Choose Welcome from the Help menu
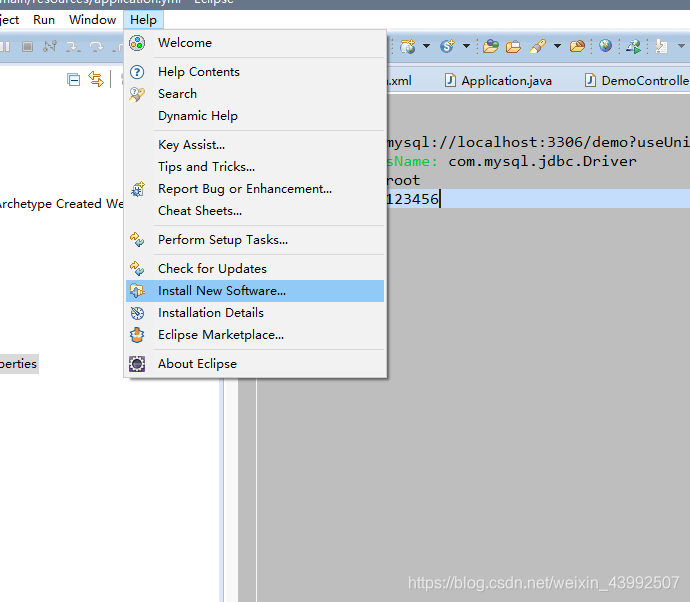This screenshot has width=690, height=602. pos(255,43)
